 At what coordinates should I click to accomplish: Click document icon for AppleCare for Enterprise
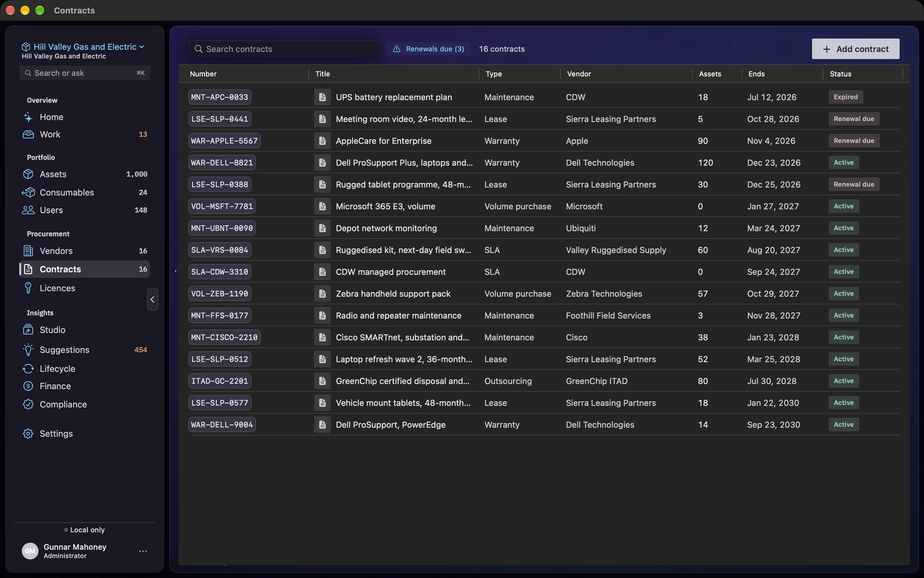click(322, 141)
